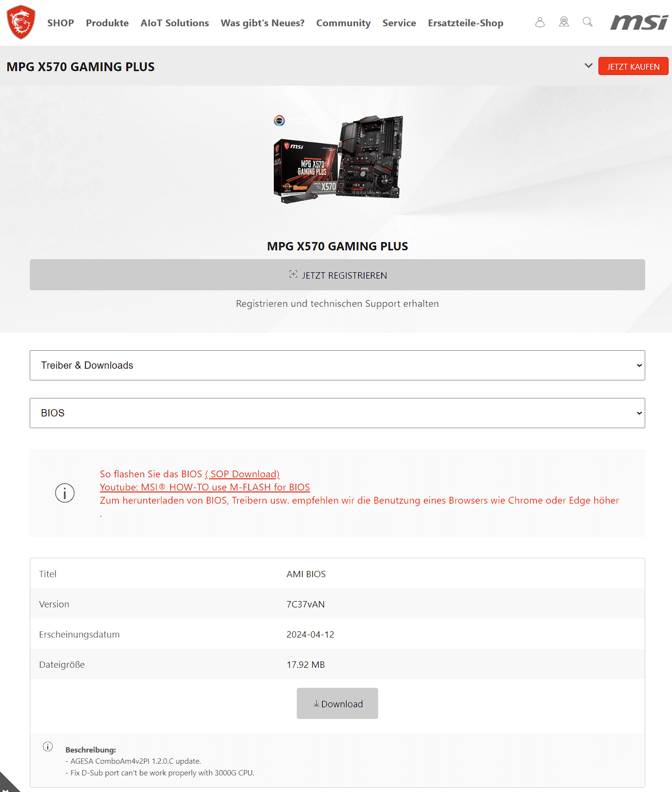Click the Version label in the table

pyautogui.click(x=54, y=604)
